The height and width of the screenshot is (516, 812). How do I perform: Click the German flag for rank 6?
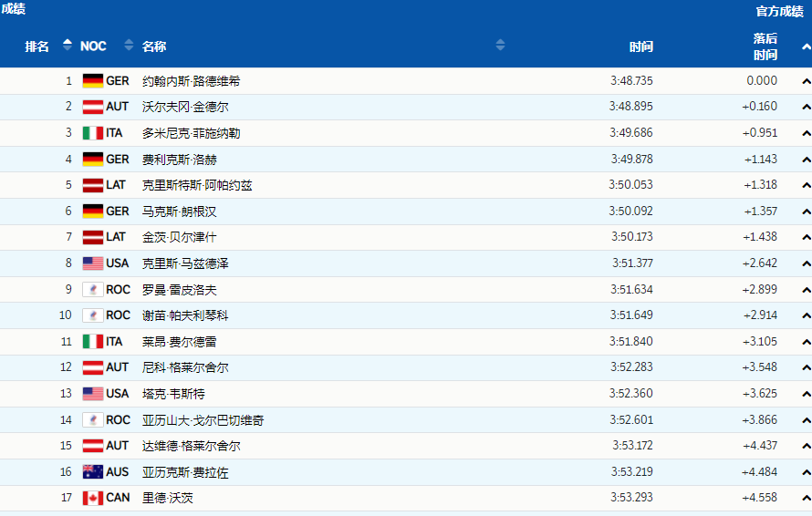pos(93,212)
